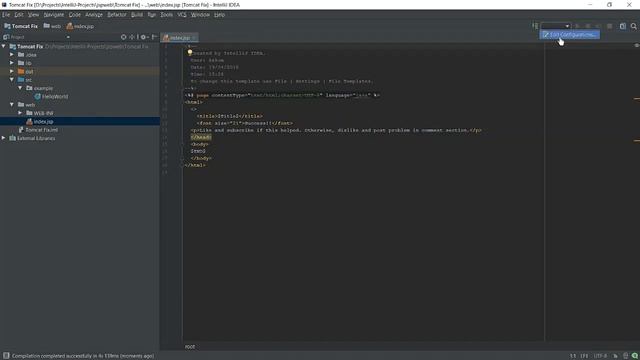Click the compilation completed status message
This screenshot has height=360, width=640.
click(83, 356)
